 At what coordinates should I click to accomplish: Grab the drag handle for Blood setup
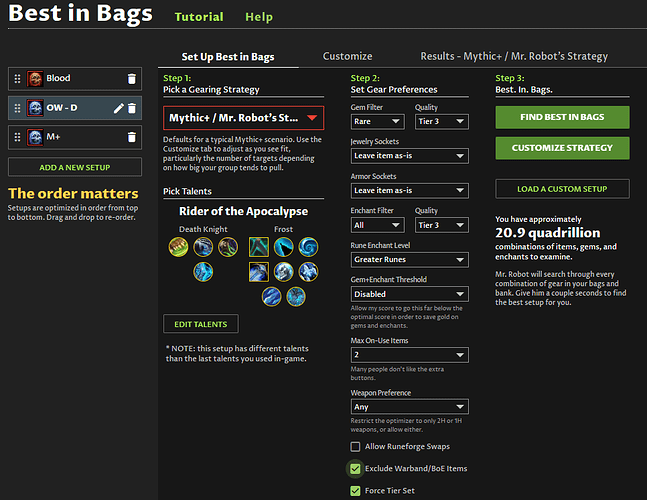[17, 79]
